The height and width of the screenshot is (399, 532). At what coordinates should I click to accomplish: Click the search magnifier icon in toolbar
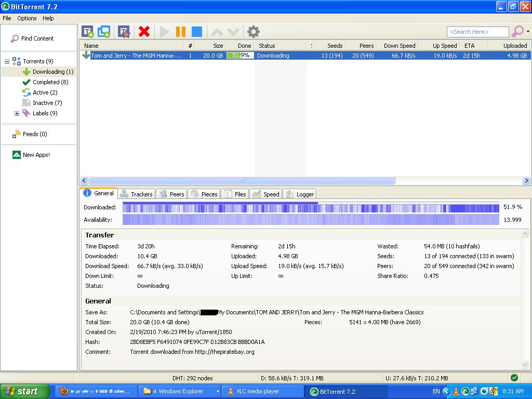(x=517, y=32)
